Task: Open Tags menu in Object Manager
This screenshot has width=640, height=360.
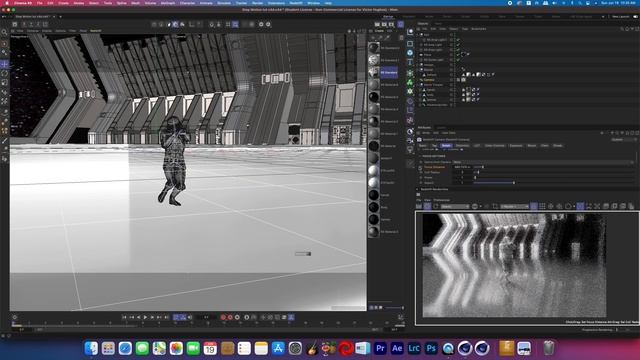Action: click(x=465, y=29)
